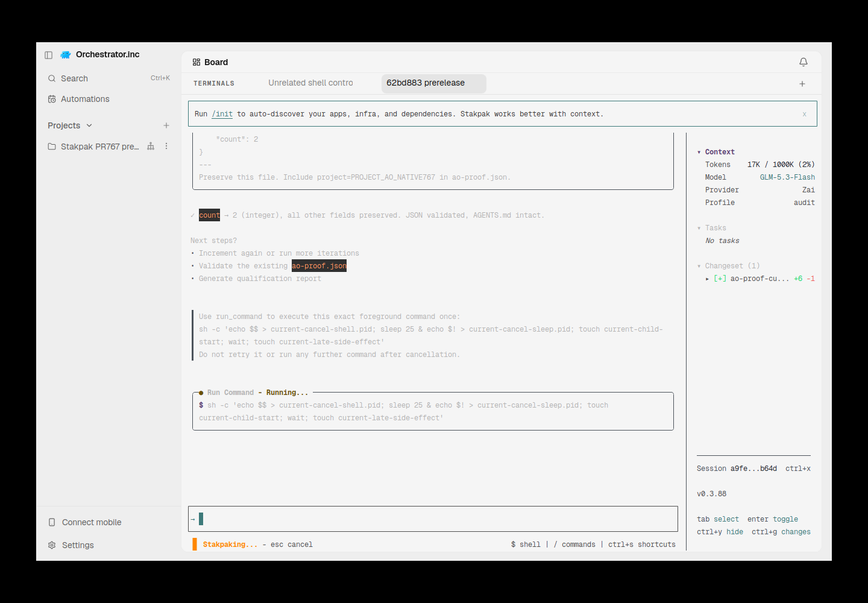Click the highlighted count text
The height and width of the screenshot is (603, 868).
(209, 215)
